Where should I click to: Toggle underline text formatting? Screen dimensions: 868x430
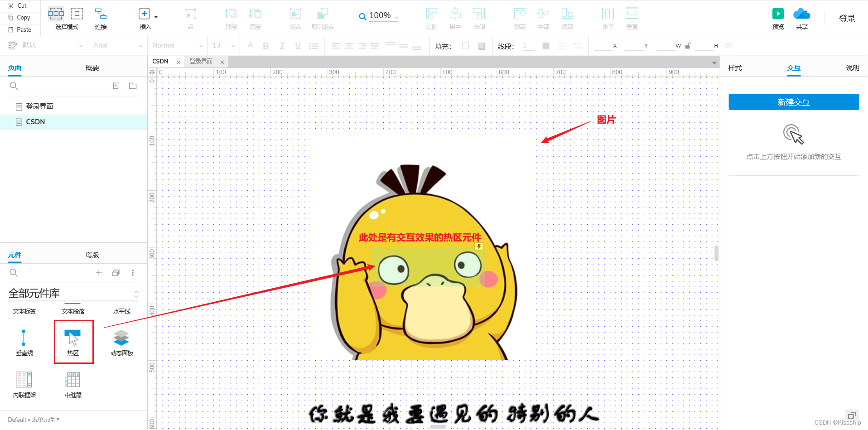(298, 46)
